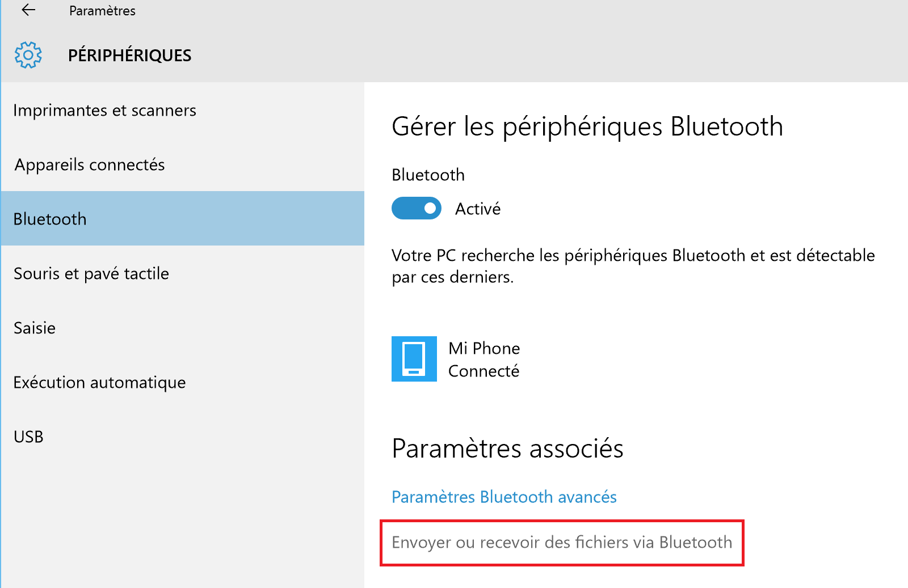Open Souris et pavé tactile settings
The image size is (908, 588).
[x=91, y=273]
